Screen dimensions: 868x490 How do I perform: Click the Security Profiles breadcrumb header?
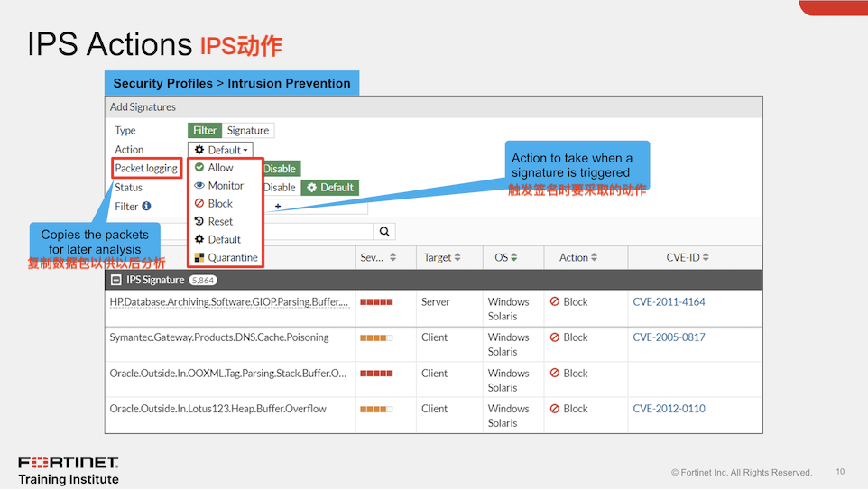coord(232,83)
